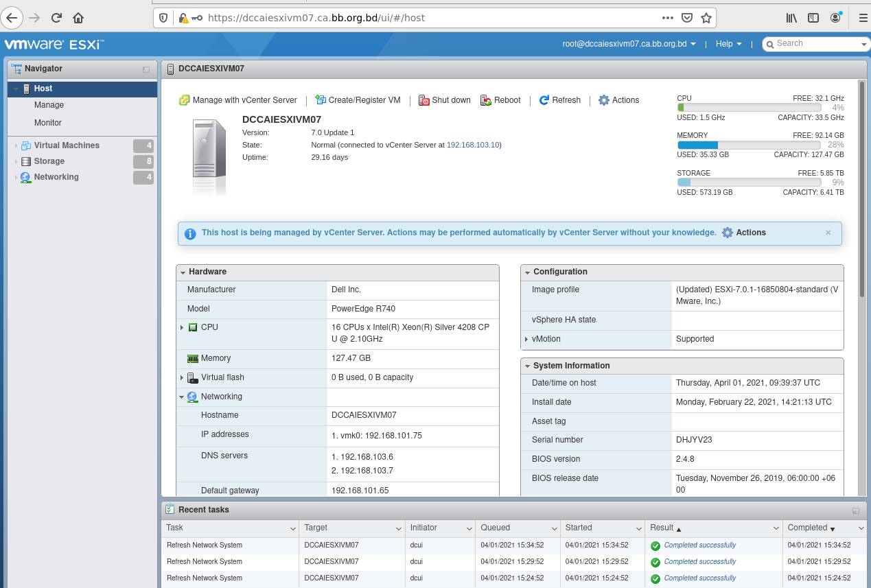Click the VMware ESXi logo

click(54, 45)
